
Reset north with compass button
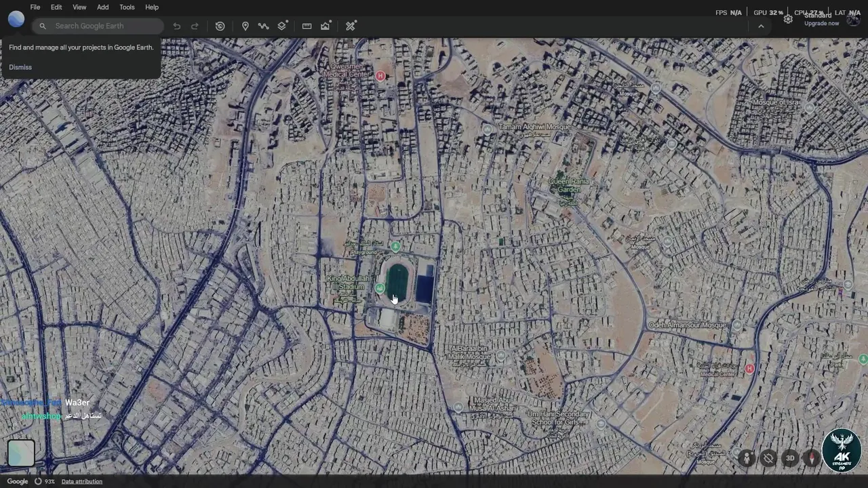coord(812,458)
